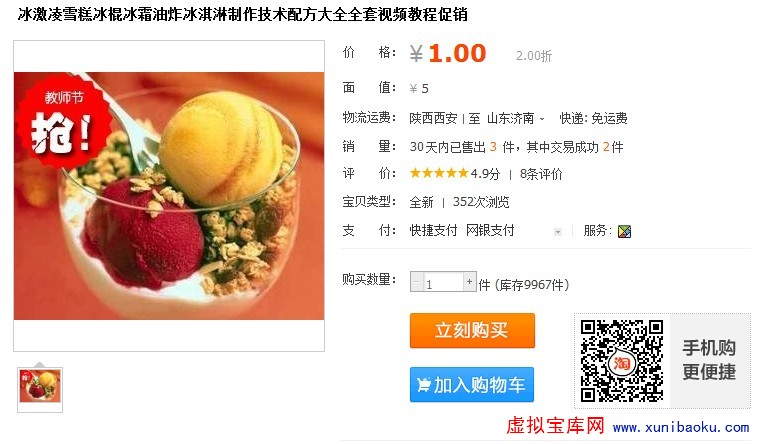Click the 教师节 抢 promotional badge on the product image
Image resolution: width=760 pixels, height=444 pixels.
[62, 122]
